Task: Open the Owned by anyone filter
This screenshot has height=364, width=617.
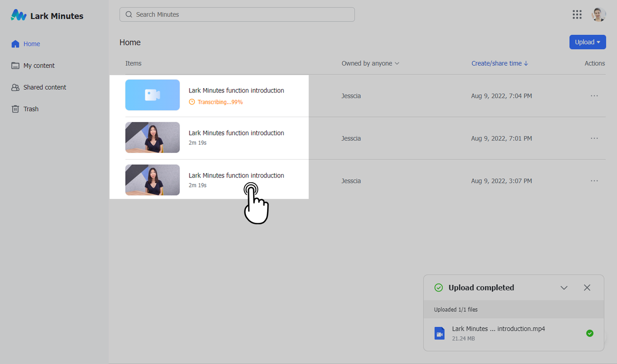Action: click(370, 63)
